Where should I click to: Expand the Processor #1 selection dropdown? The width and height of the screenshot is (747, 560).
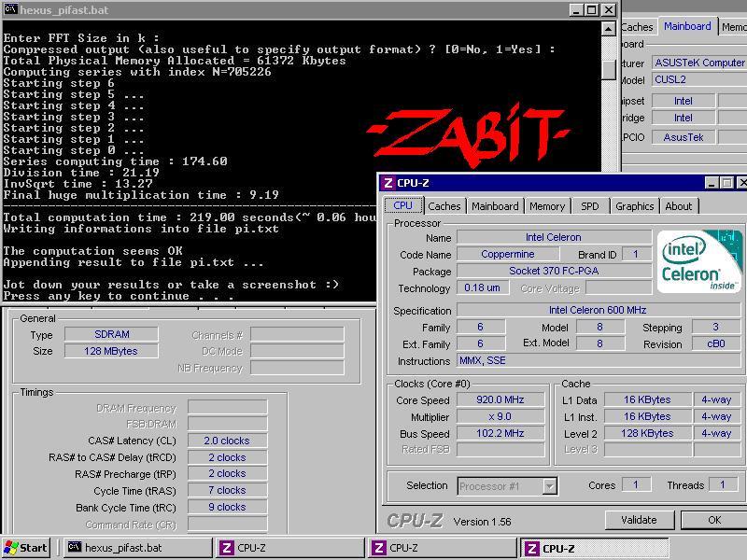click(x=549, y=486)
